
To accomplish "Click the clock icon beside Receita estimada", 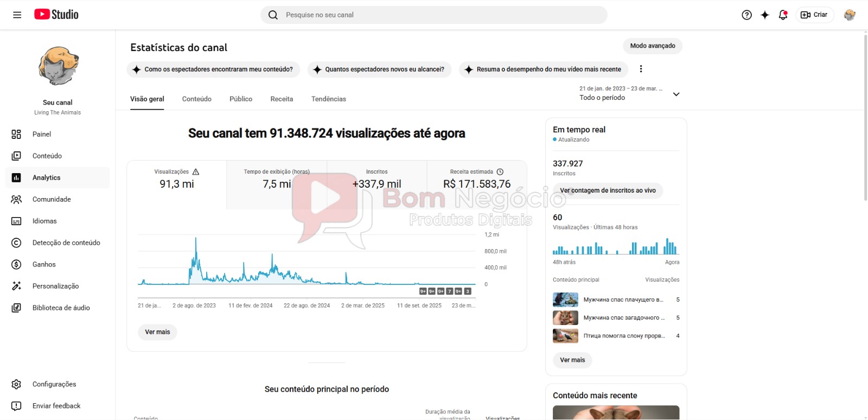I will [500, 172].
